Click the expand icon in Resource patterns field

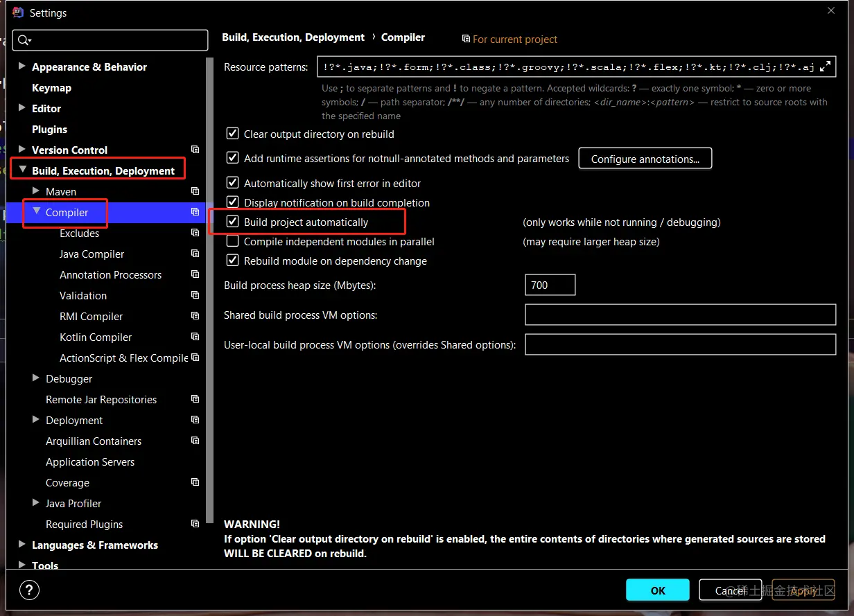click(x=825, y=67)
